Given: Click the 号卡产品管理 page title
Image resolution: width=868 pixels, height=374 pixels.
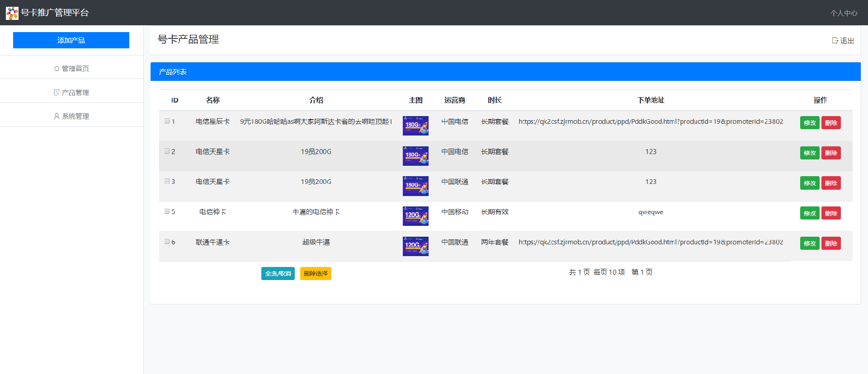Looking at the screenshot, I should tap(188, 39).
